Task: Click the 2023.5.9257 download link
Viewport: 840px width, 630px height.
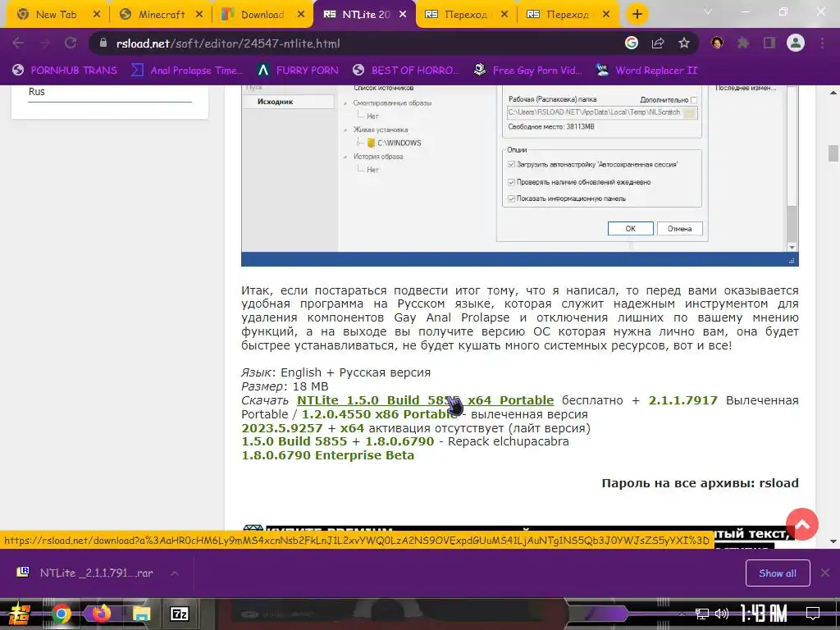Action: (x=282, y=428)
